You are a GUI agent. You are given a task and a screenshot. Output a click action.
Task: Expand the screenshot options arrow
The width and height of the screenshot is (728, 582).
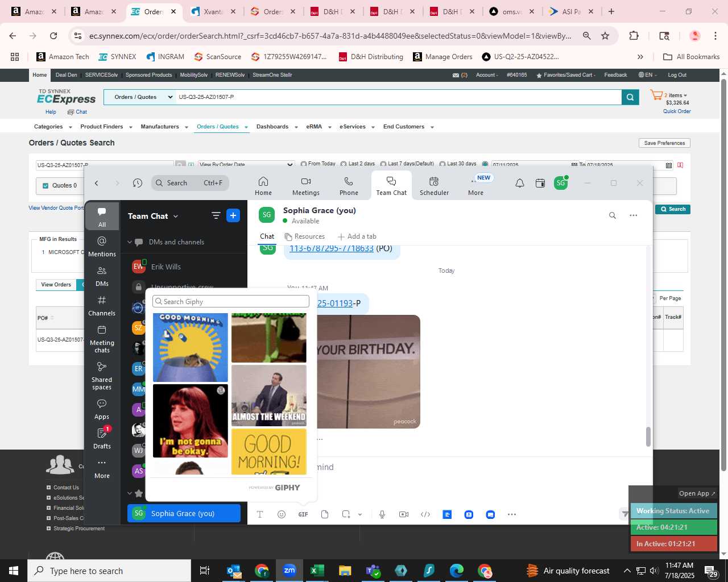click(x=360, y=514)
